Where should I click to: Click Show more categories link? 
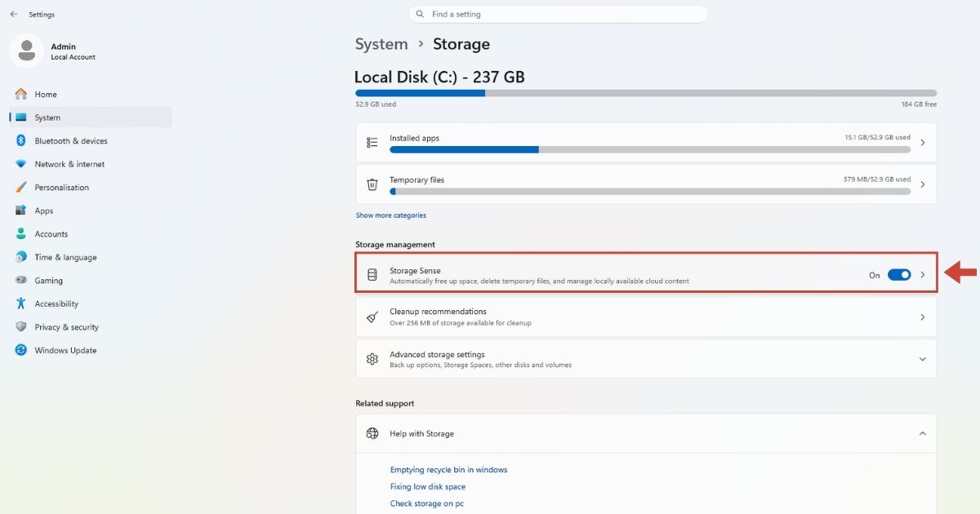390,215
